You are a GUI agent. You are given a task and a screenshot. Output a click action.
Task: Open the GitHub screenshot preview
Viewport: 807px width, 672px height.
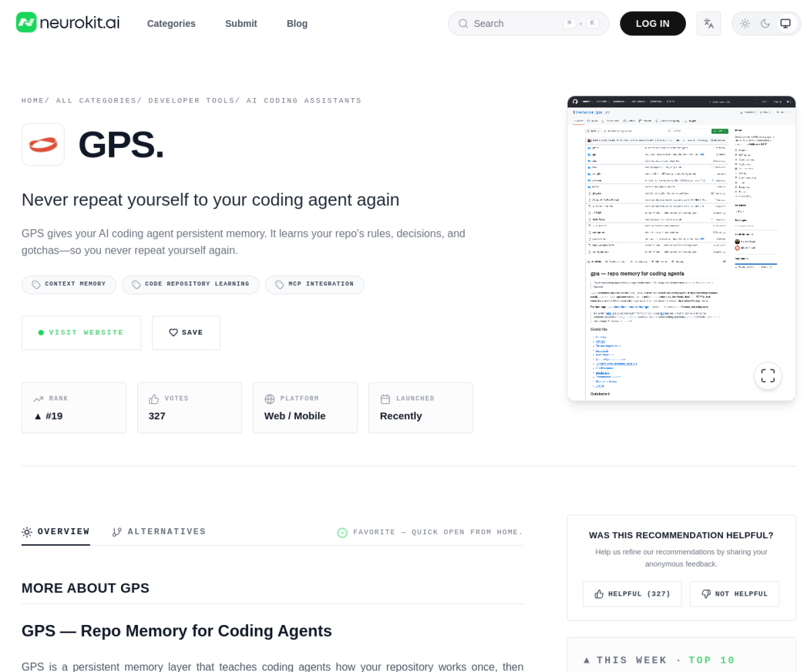click(x=681, y=248)
